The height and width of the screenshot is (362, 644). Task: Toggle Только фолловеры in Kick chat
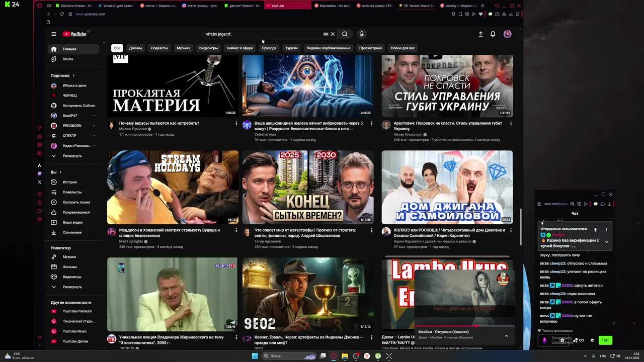pyautogui.click(x=555, y=331)
